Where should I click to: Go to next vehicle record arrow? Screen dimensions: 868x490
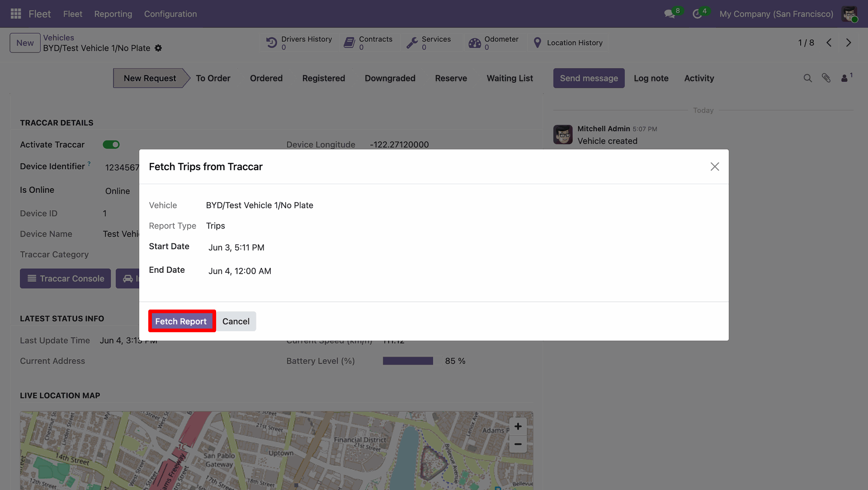click(x=849, y=43)
